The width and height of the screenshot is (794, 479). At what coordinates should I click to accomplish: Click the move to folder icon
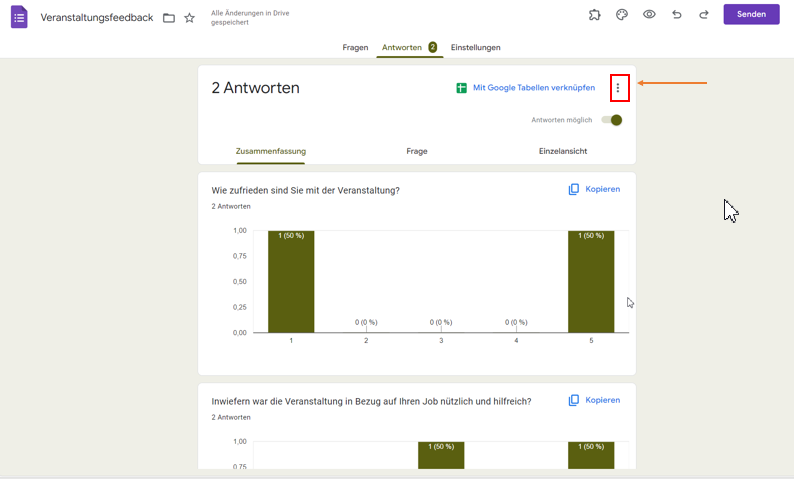(169, 18)
